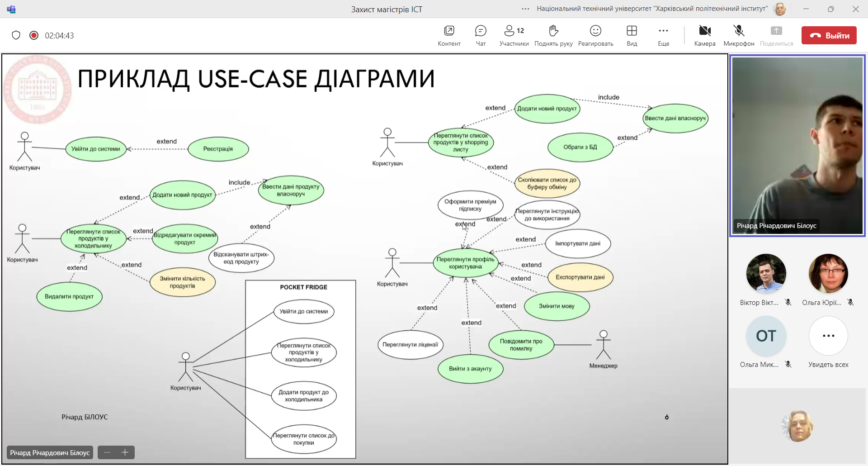Show the Участники participants list
The image size is (868, 466).
514,35
